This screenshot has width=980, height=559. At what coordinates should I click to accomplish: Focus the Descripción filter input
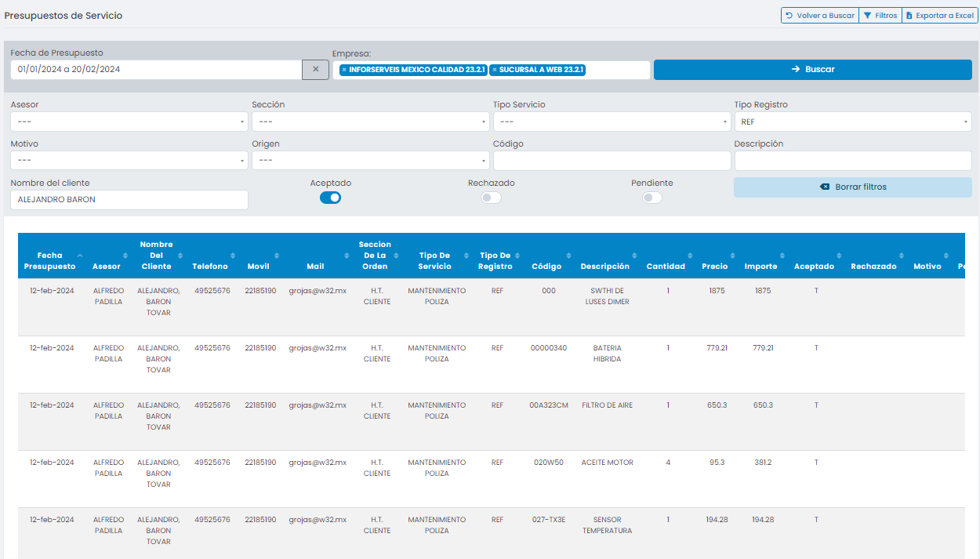(x=853, y=161)
